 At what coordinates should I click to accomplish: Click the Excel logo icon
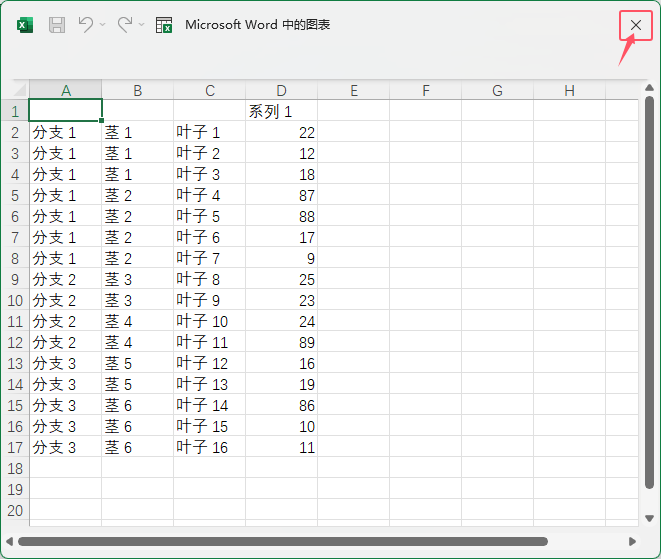tap(25, 25)
